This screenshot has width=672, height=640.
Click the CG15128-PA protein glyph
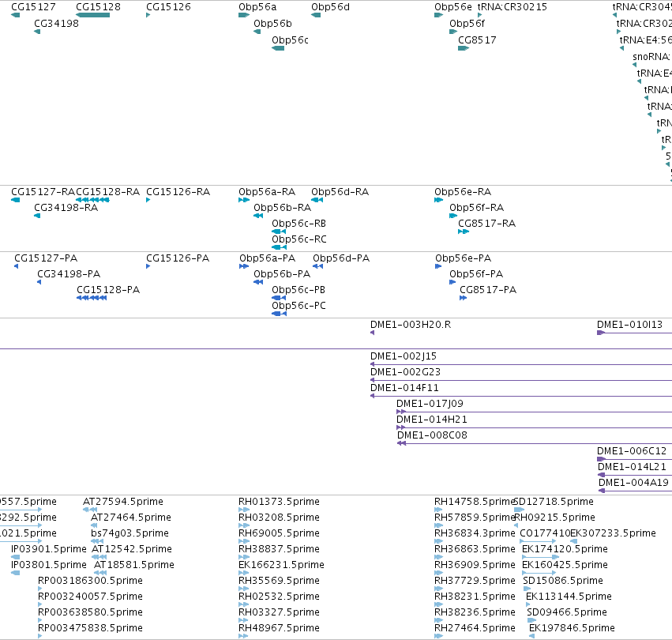tap(92, 298)
